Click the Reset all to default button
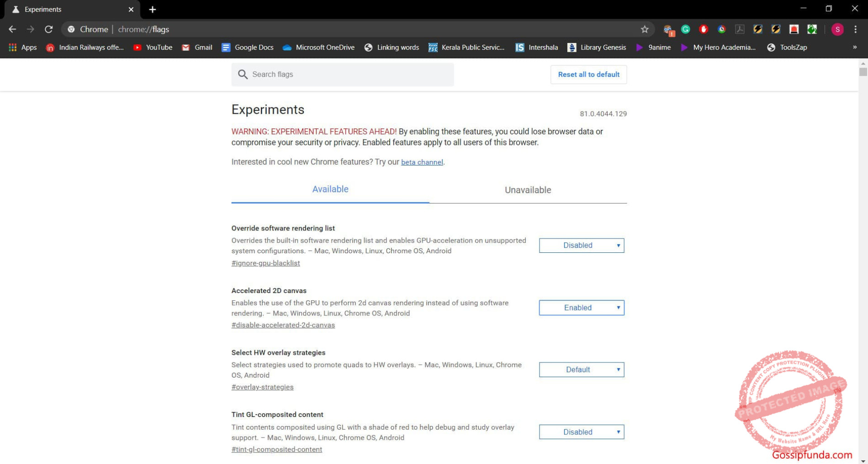 [588, 75]
